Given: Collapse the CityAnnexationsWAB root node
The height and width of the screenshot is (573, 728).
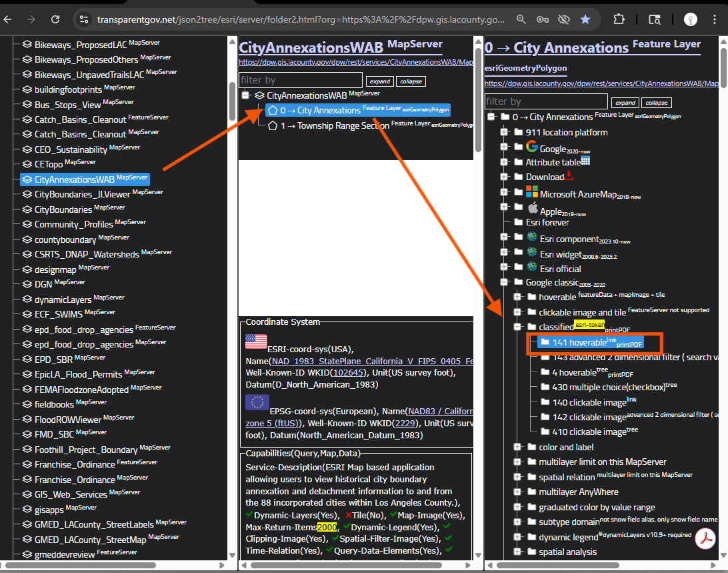Looking at the screenshot, I should [245, 96].
